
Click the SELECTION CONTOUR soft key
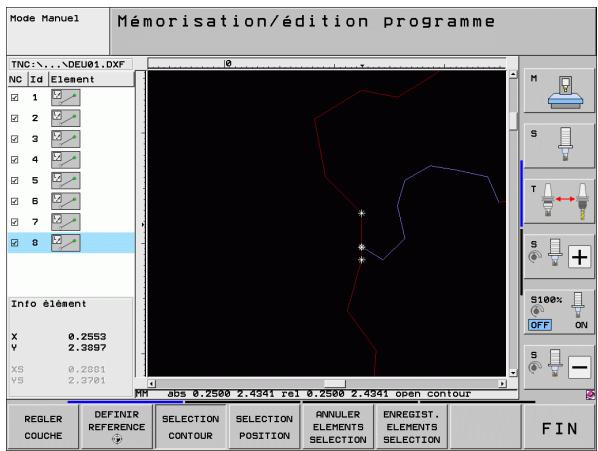(x=191, y=427)
